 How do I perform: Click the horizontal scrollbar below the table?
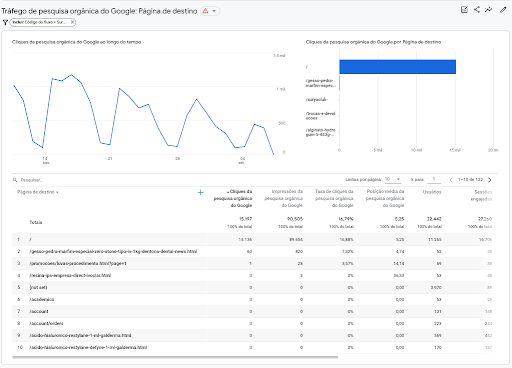pos(175,357)
